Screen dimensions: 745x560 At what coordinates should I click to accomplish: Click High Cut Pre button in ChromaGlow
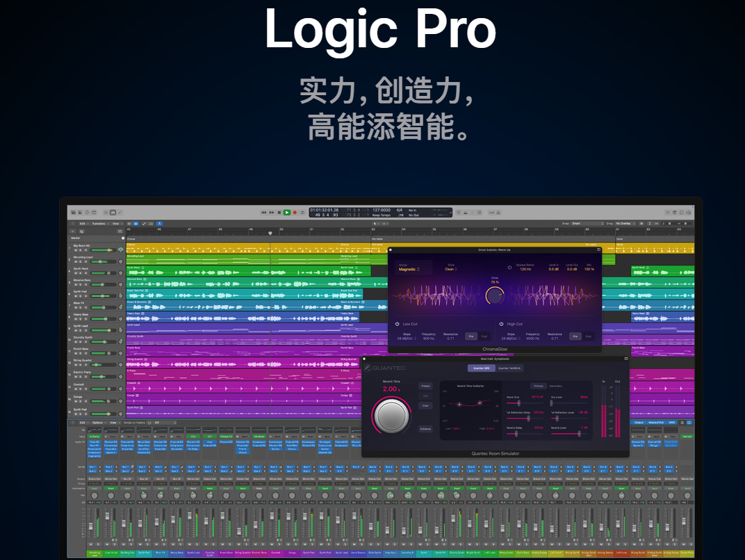click(575, 336)
